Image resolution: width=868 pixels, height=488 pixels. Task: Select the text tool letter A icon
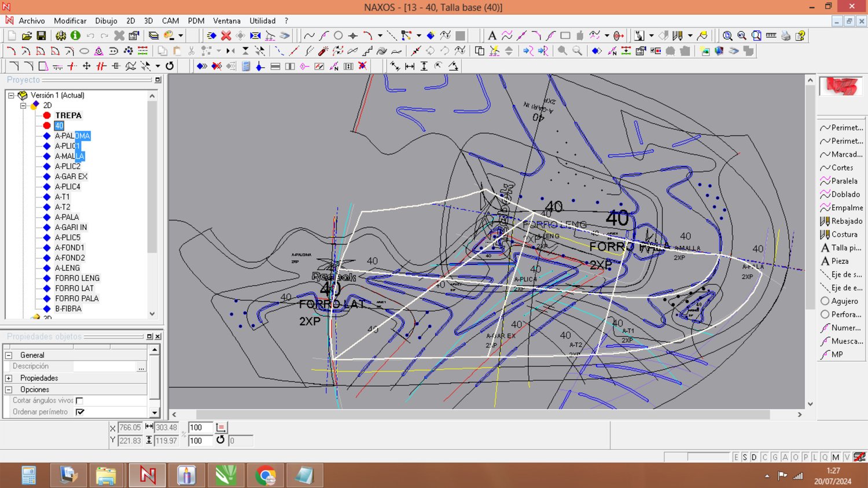click(x=492, y=36)
